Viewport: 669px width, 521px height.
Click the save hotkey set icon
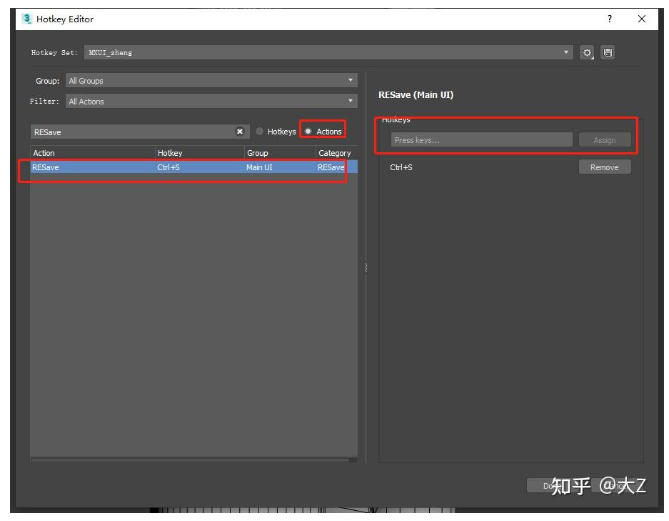pos(608,52)
